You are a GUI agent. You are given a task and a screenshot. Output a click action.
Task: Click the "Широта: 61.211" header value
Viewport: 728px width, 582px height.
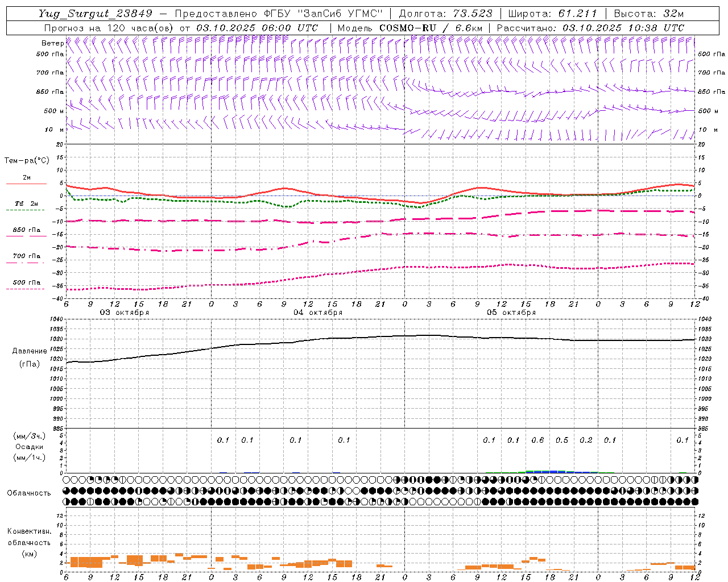tap(552, 14)
